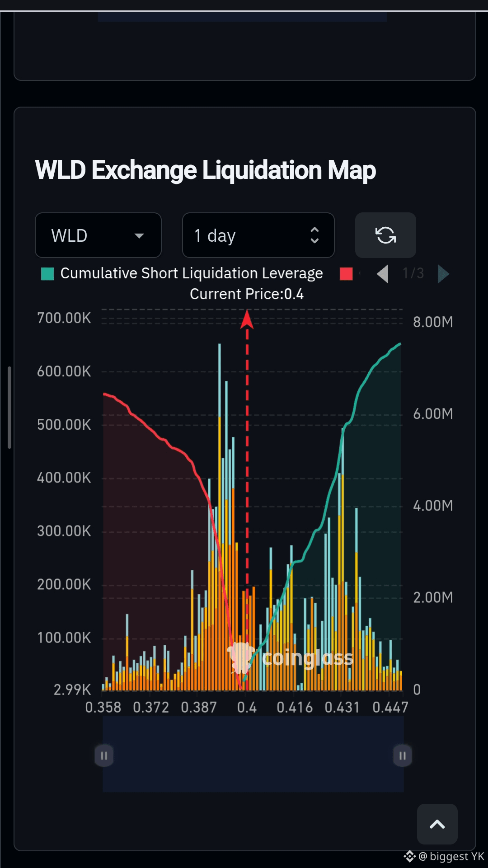Click the 2.00M right axis label
488x868 pixels.
pos(433,597)
